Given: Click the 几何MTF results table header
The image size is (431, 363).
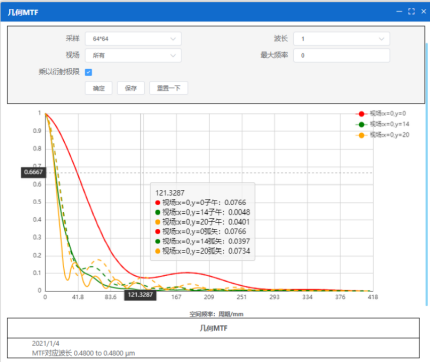Looking at the screenshot, I should pyautogui.click(x=213, y=328).
